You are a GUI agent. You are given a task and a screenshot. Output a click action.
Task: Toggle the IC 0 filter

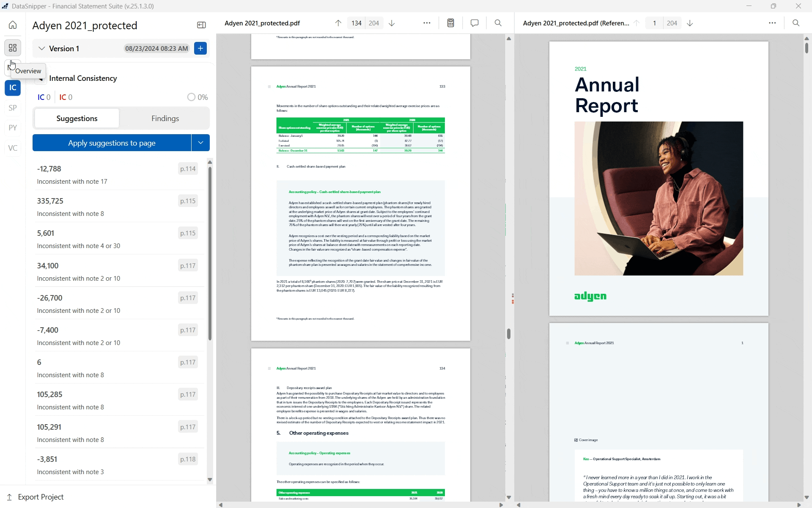(44, 97)
